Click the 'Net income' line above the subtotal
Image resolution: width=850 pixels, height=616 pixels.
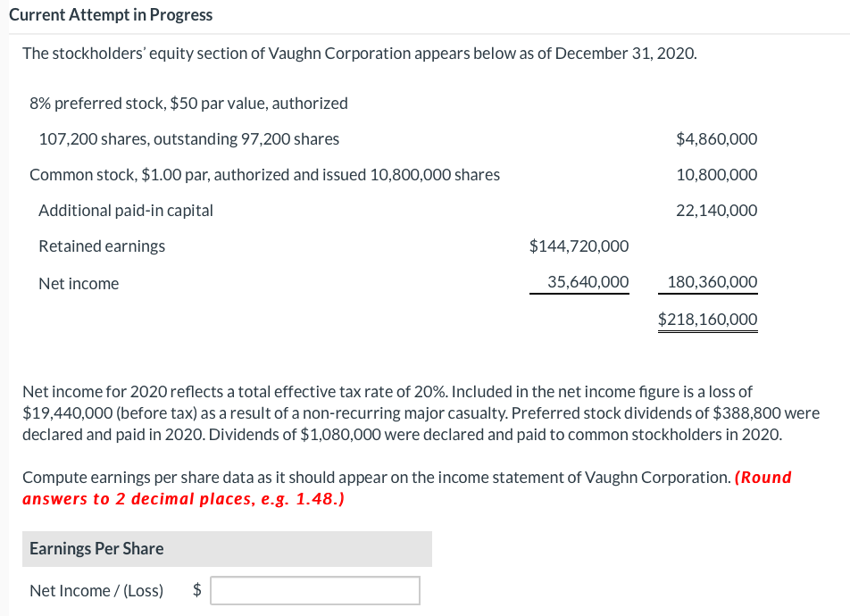click(79, 283)
